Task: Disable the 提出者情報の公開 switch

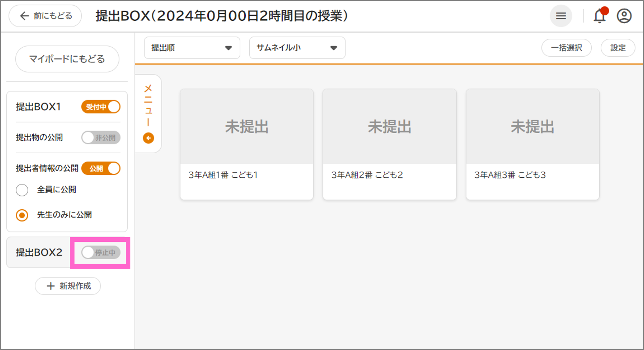Action: tap(101, 168)
